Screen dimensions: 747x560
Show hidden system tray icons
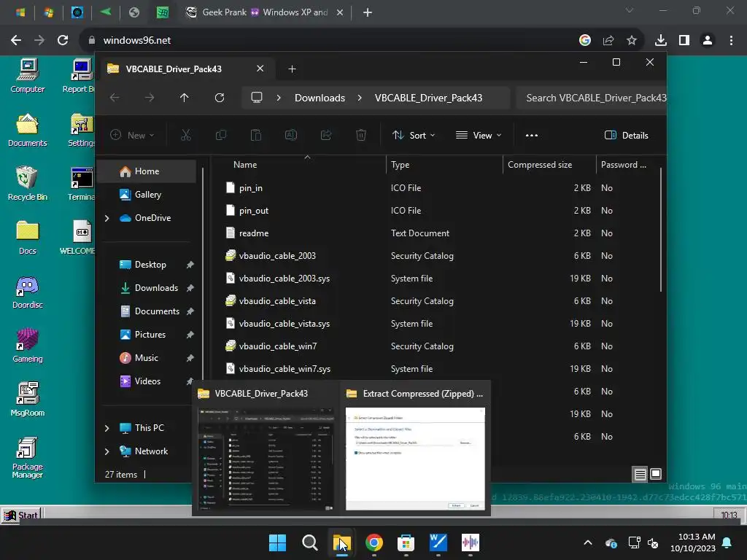[588, 542]
